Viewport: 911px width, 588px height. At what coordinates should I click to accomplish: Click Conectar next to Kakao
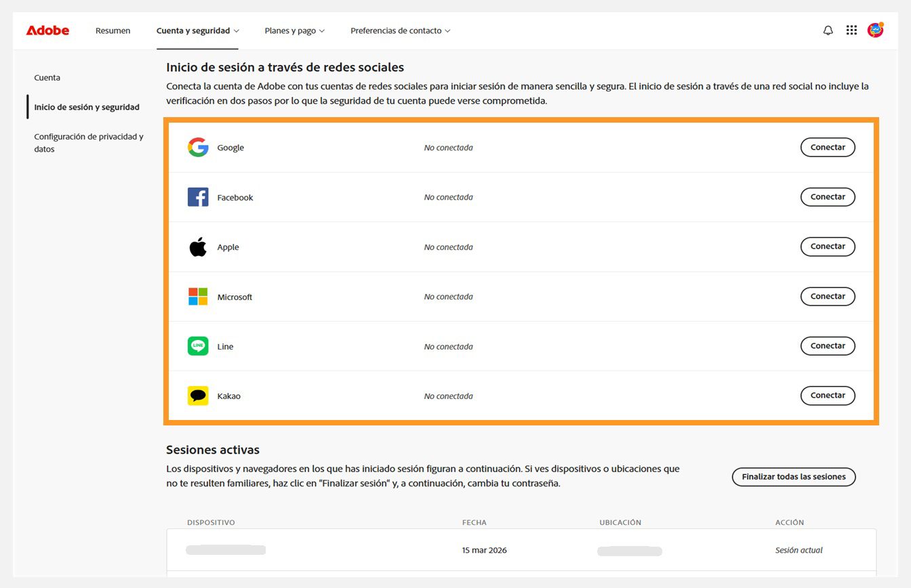coord(828,395)
